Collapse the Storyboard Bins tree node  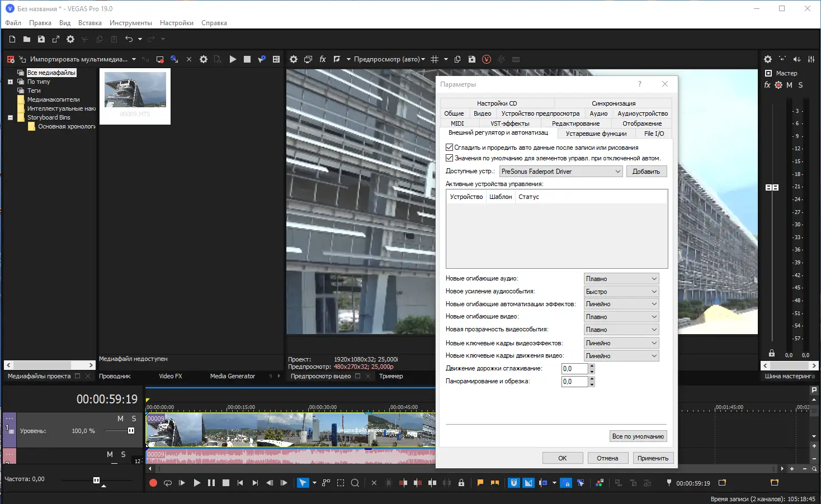[10, 117]
